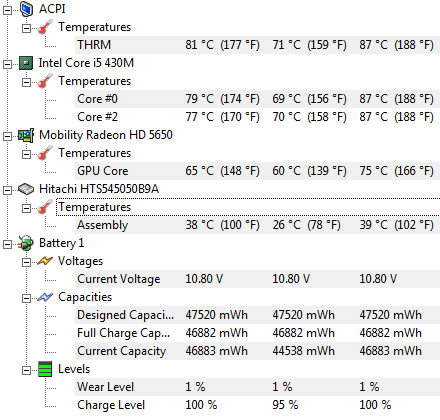Click the Capacities blue graph icon
This screenshot has height=420, width=440.
pyautogui.click(x=45, y=297)
